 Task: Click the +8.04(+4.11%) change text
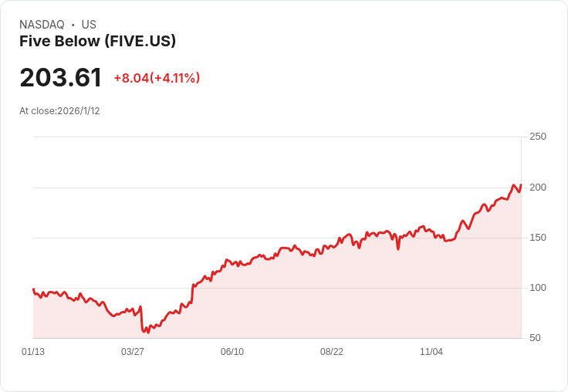click(x=157, y=78)
